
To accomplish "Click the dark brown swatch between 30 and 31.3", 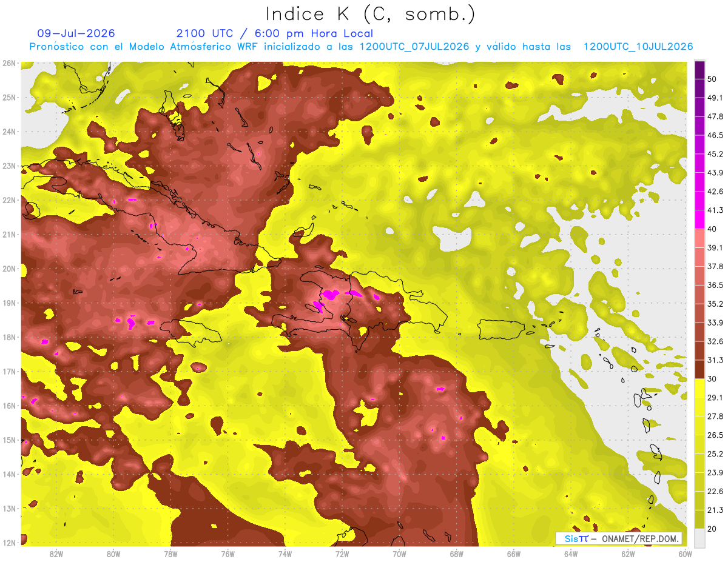I will (699, 369).
